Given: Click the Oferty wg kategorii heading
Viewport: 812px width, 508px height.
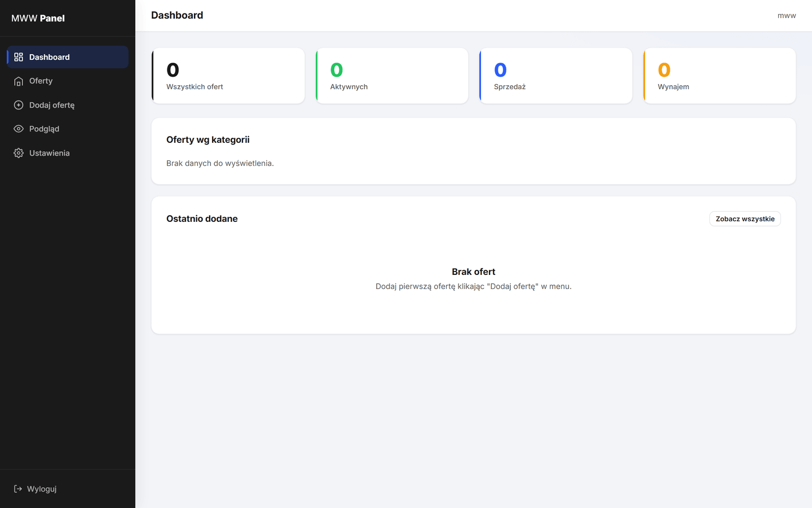Looking at the screenshot, I should coord(208,140).
